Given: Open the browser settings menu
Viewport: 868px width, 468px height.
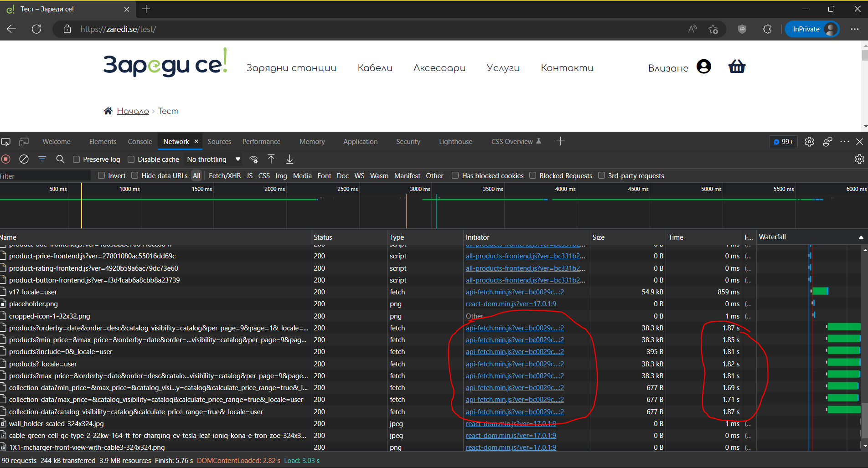Looking at the screenshot, I should click(855, 29).
